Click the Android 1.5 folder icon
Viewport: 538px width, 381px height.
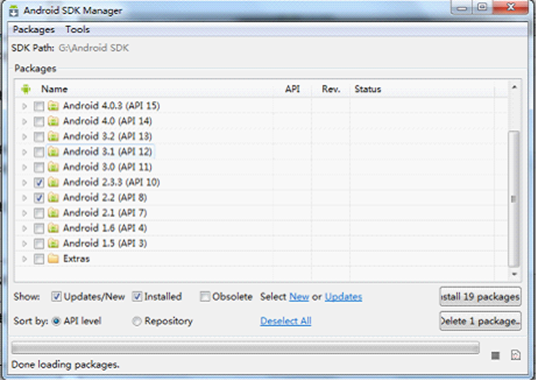(53, 243)
